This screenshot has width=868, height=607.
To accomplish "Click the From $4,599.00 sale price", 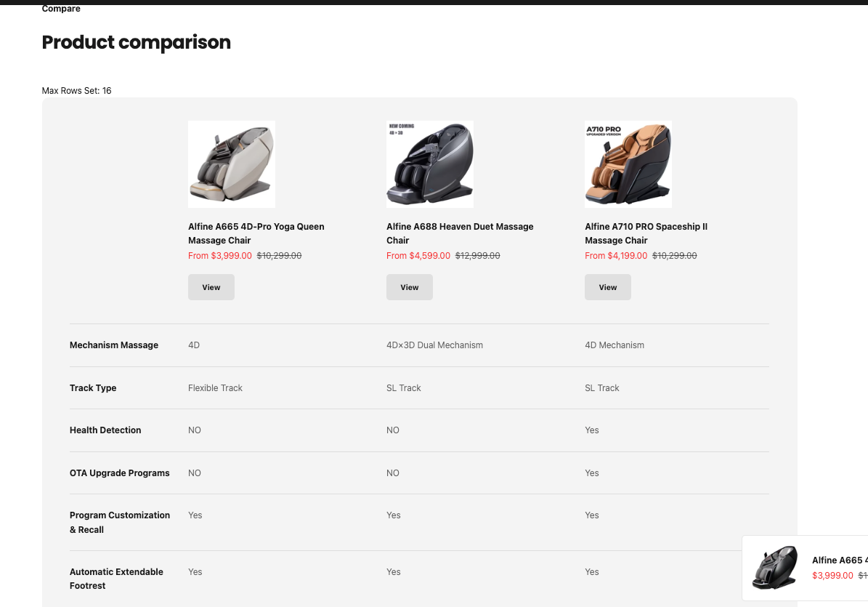I will coord(418,256).
